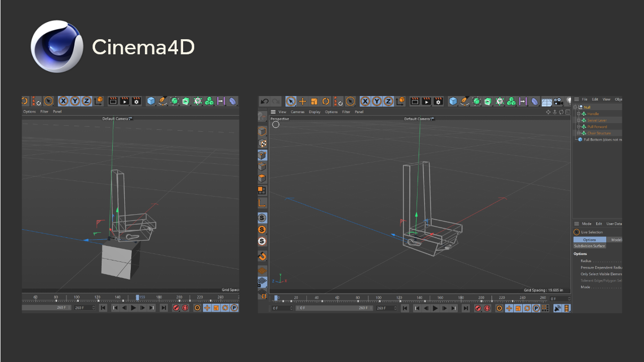644x362 pixels.
Task: Collapse the Null object in Object Manager
Action: point(575,107)
